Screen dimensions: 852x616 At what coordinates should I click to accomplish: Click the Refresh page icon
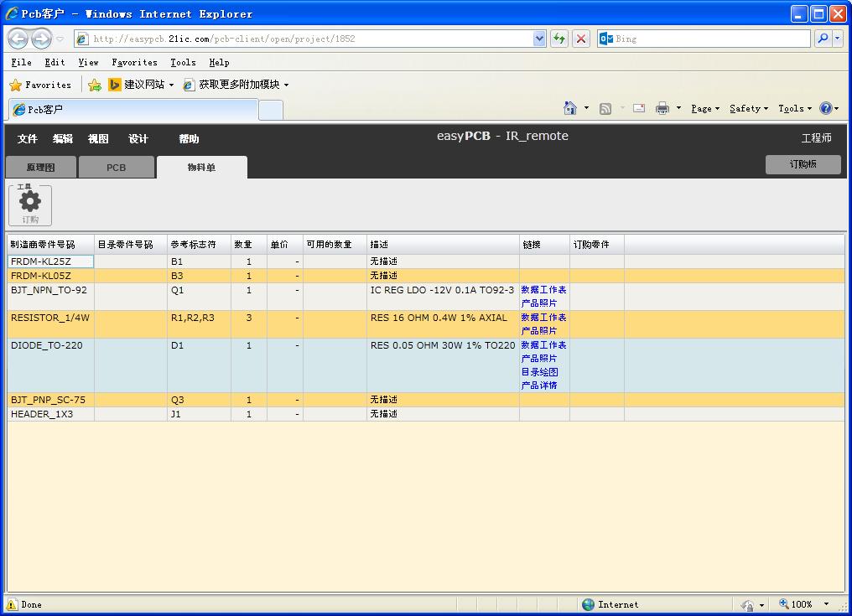point(559,39)
